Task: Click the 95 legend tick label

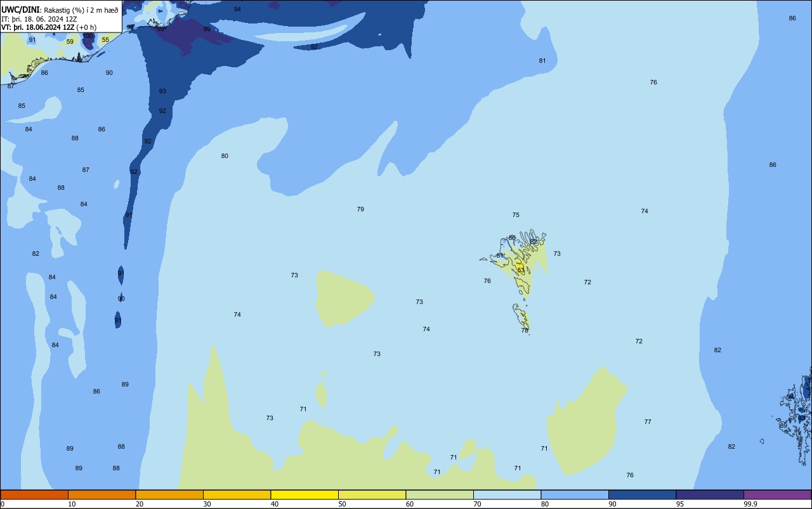Action: pyautogui.click(x=680, y=504)
